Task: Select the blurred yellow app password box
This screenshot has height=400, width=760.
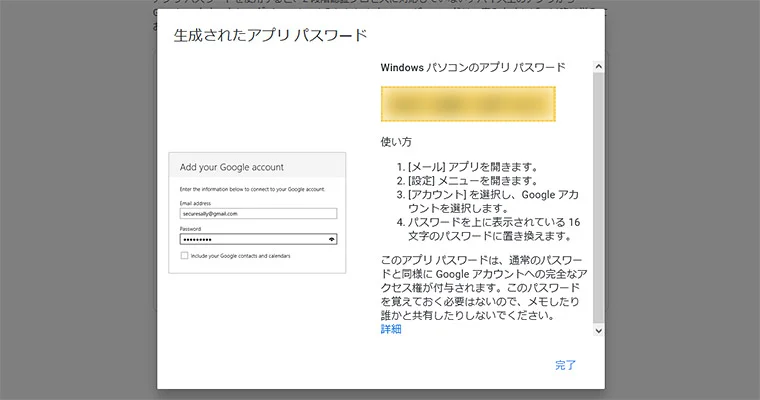Action: point(468,104)
